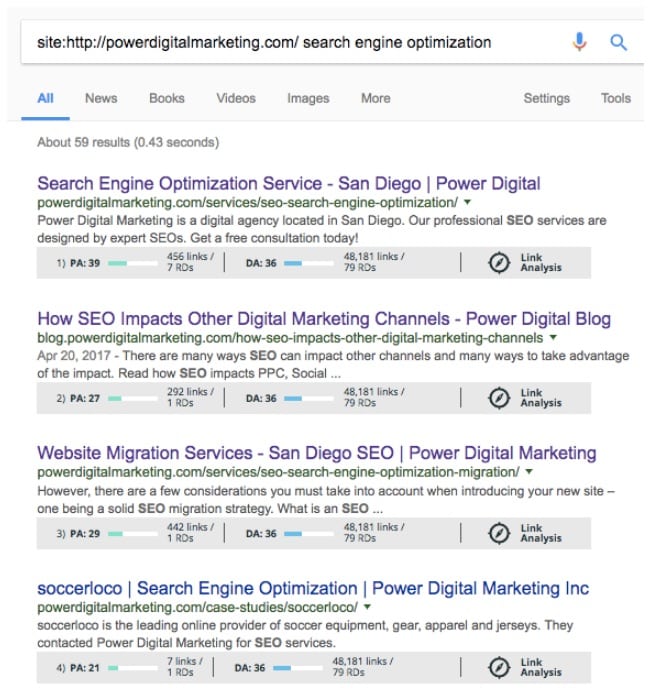The height and width of the screenshot is (695, 660).
Task: Open 'How SEO Impacts Other Digital Marketing Channels' result
Action: (324, 319)
